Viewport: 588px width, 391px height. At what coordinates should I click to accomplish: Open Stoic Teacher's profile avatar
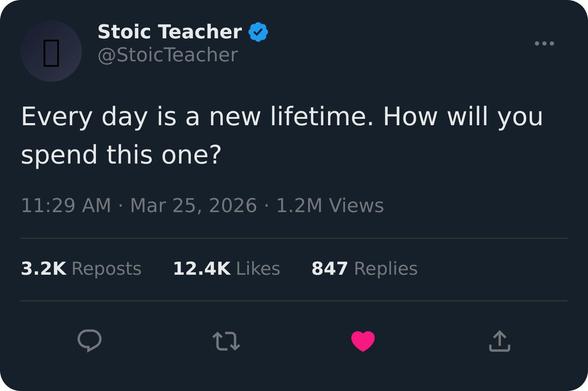[51, 51]
